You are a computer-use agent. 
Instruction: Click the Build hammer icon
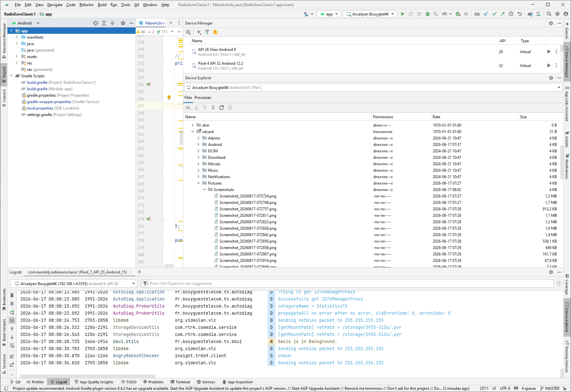[306, 14]
